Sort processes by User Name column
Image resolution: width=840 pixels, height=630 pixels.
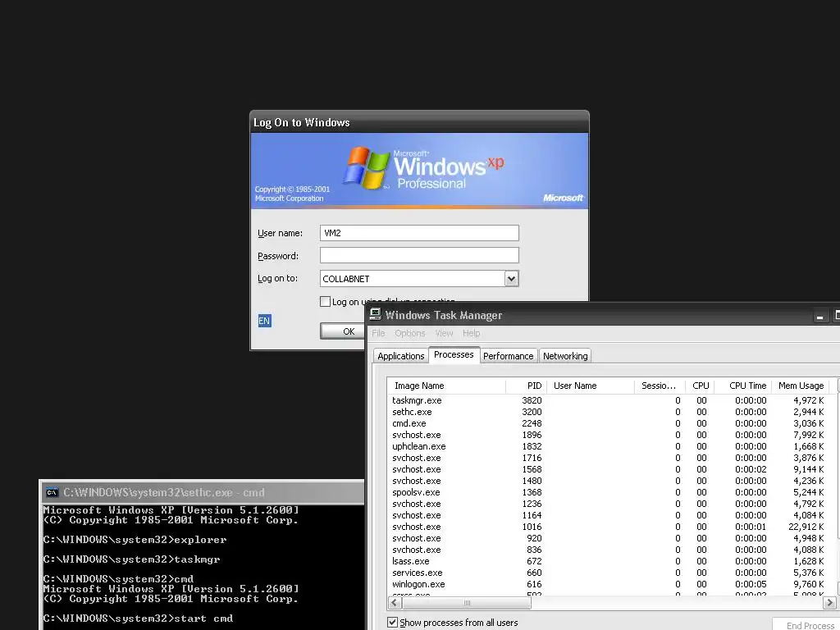pos(591,386)
